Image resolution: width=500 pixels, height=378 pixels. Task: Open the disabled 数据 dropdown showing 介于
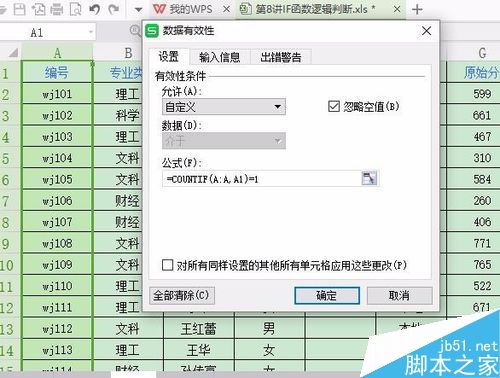pyautogui.click(x=224, y=141)
